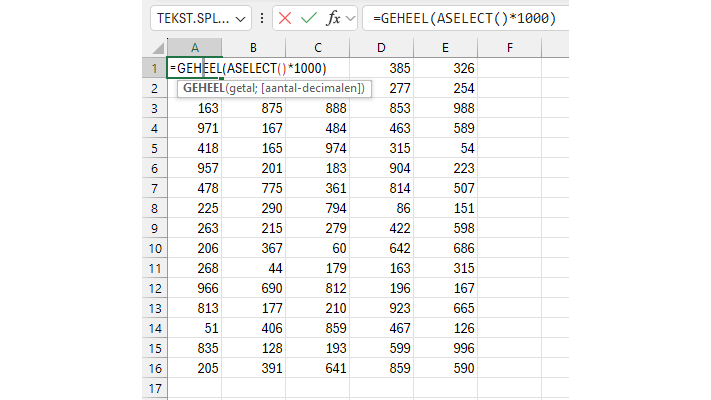Select cell E5 with value 54
This screenshot has height=400, width=711.
coord(445,148)
